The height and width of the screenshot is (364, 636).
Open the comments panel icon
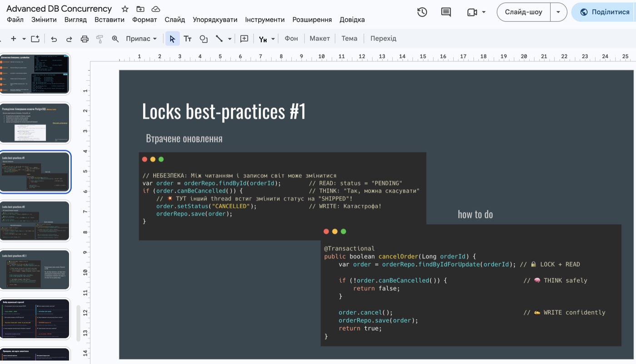[446, 12]
